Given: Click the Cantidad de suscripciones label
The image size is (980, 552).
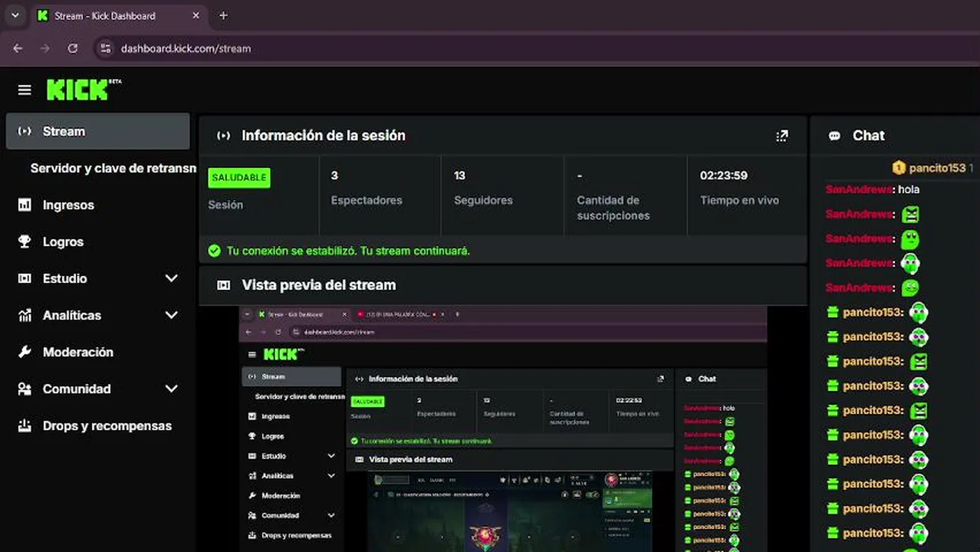Looking at the screenshot, I should (x=613, y=208).
